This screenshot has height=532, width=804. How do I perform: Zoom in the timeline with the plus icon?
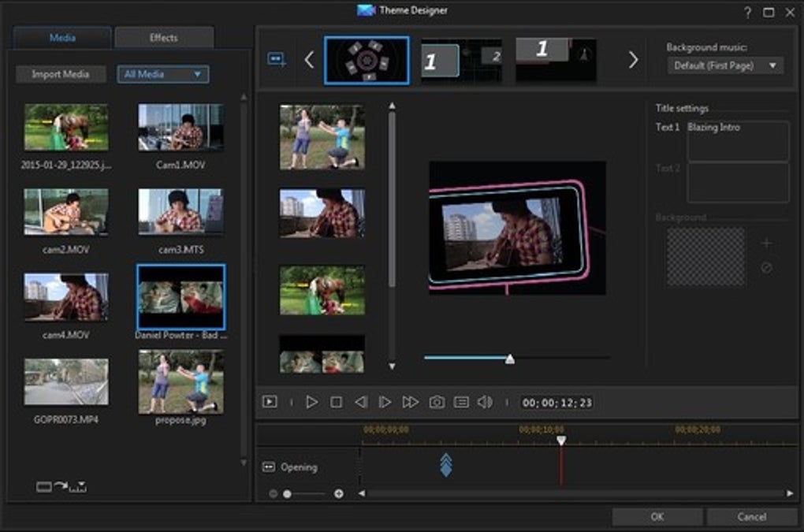click(339, 493)
